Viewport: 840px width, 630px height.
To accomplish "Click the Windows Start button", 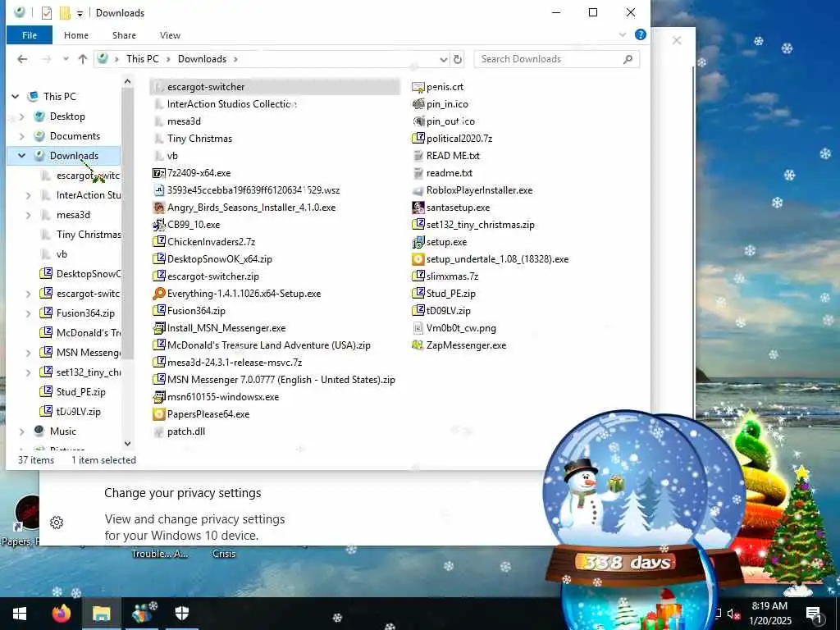I will (20, 613).
